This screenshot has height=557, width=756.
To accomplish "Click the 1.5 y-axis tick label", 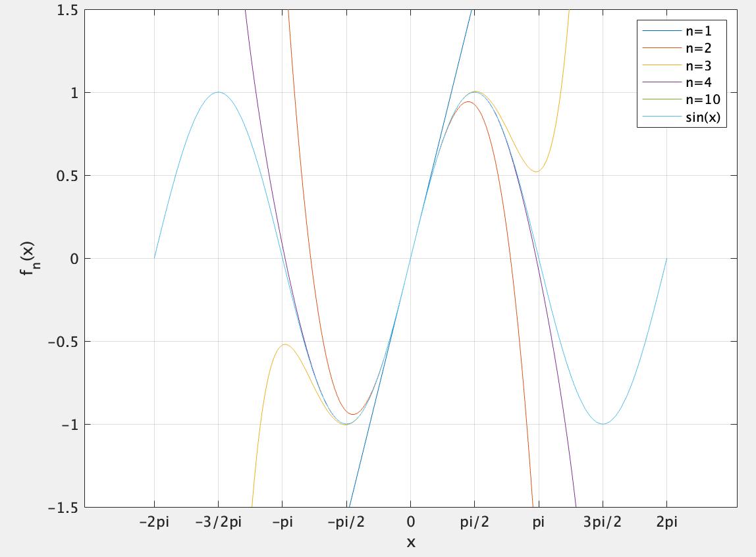I will pyautogui.click(x=67, y=10).
